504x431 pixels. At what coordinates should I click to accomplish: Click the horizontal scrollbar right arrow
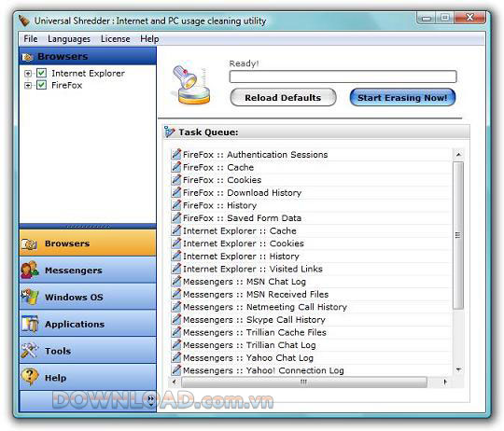[445, 382]
